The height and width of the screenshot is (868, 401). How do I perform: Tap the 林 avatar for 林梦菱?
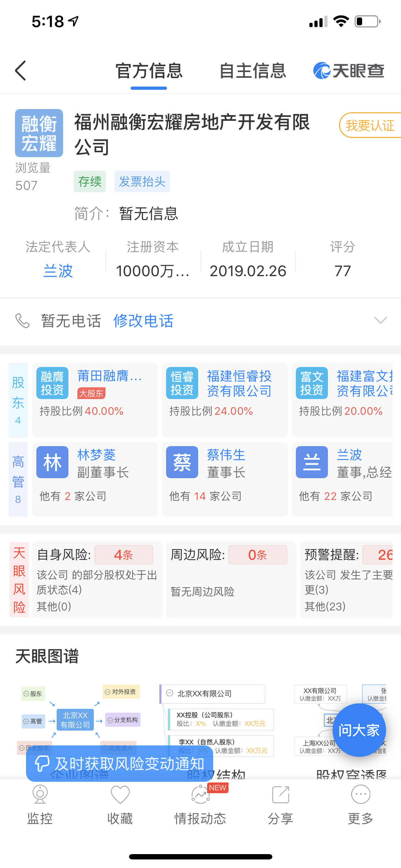click(52, 462)
